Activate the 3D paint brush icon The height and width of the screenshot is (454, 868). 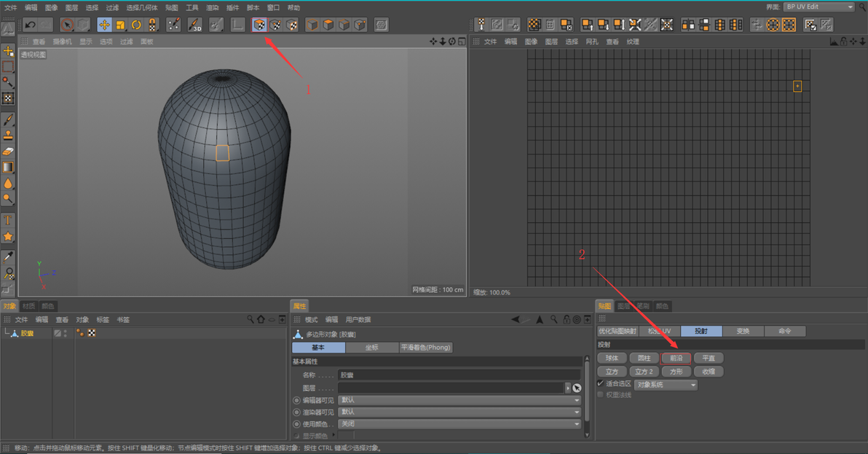point(194,25)
